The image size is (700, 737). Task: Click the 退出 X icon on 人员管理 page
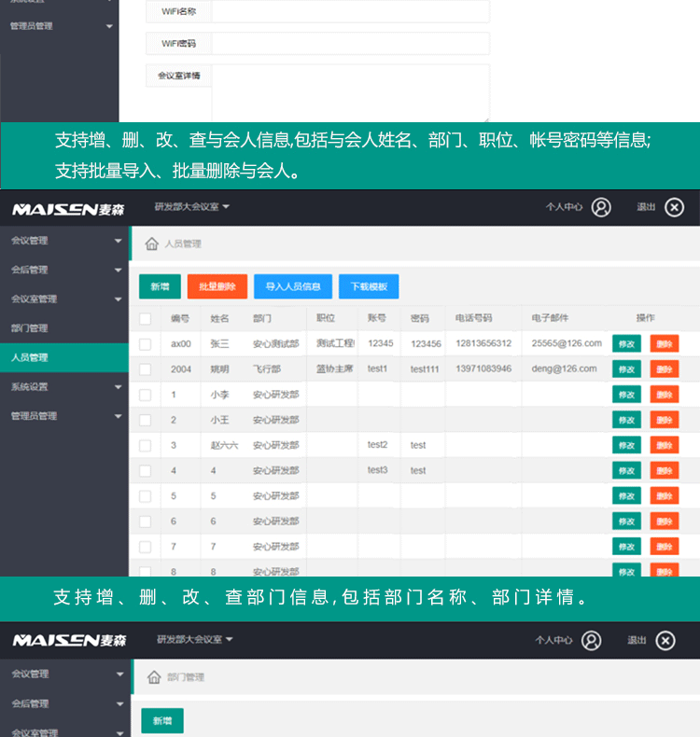(674, 207)
